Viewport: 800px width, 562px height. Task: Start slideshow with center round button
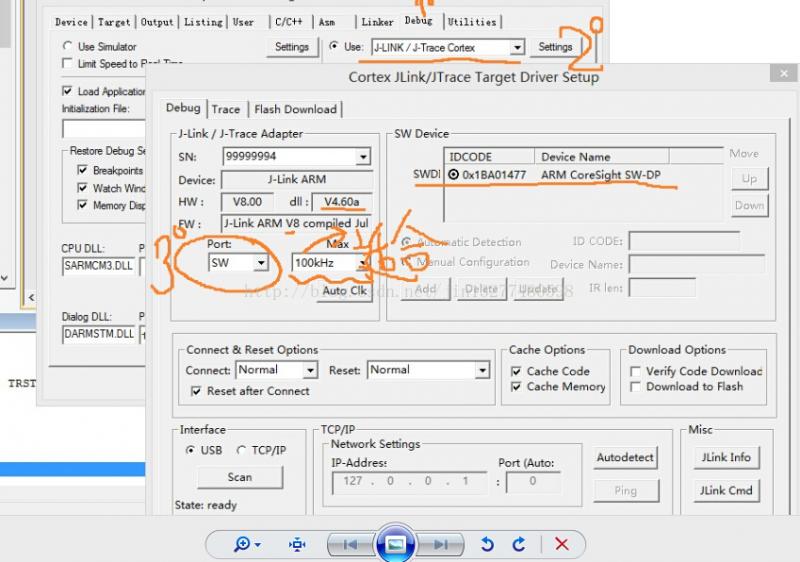tap(395, 544)
